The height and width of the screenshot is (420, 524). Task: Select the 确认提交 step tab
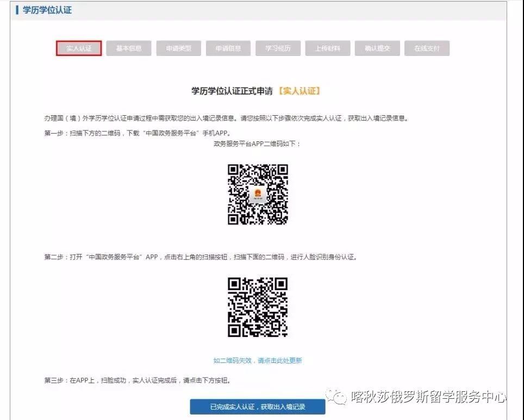(377, 48)
